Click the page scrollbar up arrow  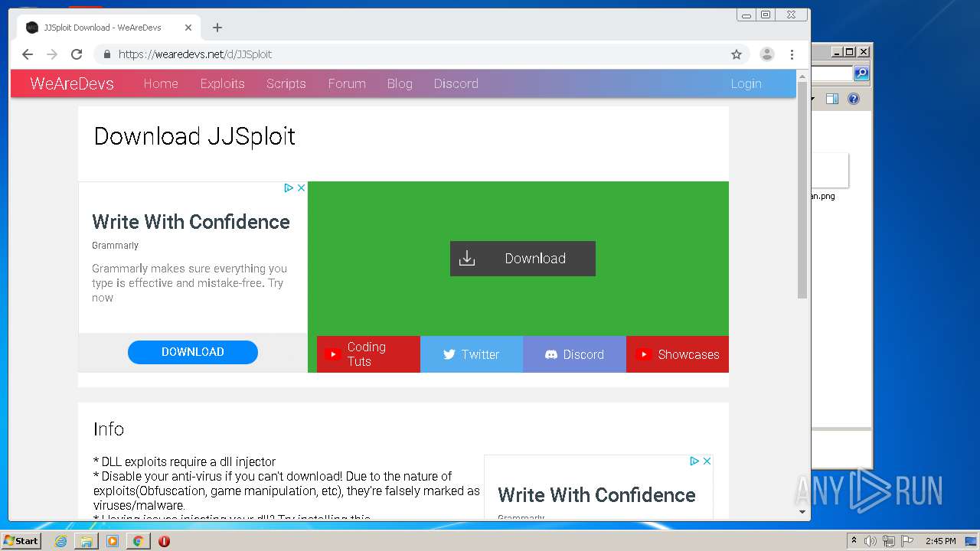802,76
